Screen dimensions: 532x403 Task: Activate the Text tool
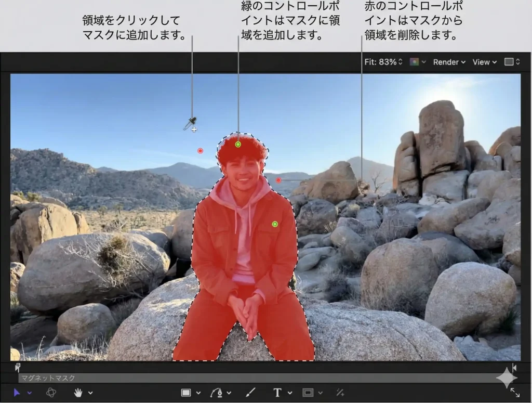click(277, 393)
